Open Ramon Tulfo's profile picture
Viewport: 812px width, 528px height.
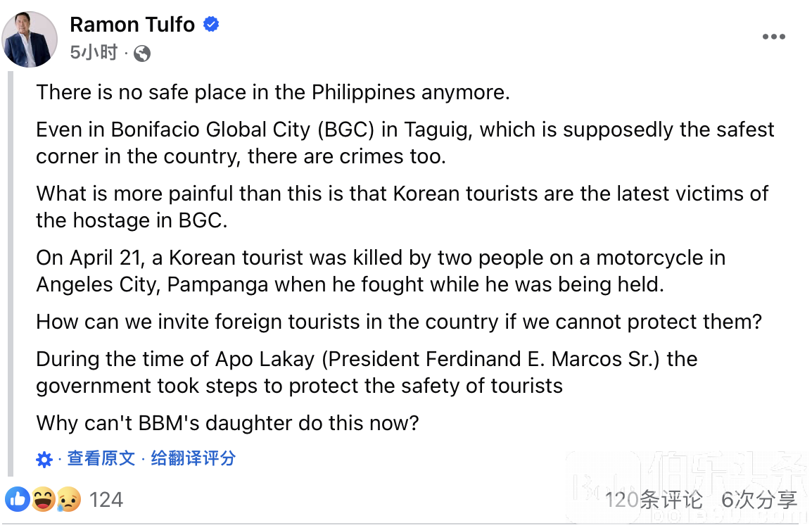(x=30, y=39)
